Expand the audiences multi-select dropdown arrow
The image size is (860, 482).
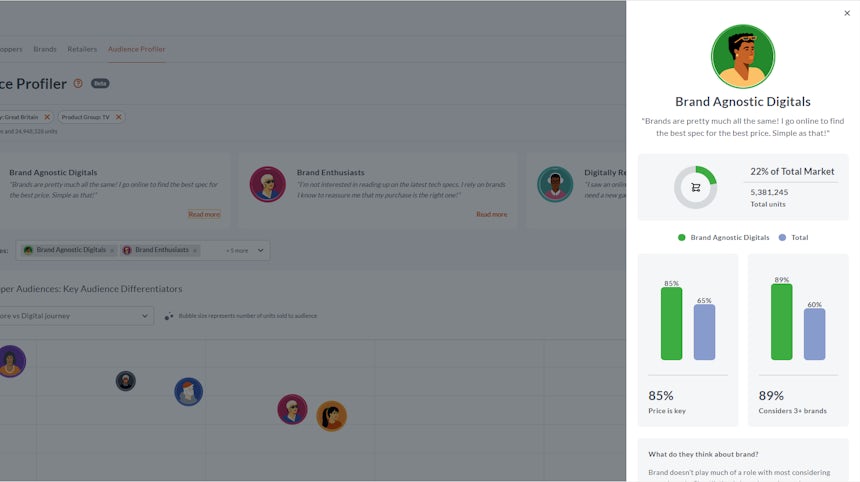pyautogui.click(x=261, y=250)
